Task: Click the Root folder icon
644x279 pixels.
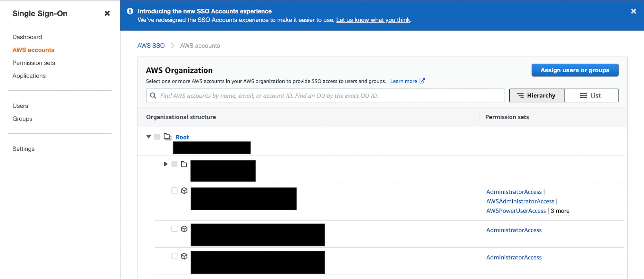Action: coord(167,137)
